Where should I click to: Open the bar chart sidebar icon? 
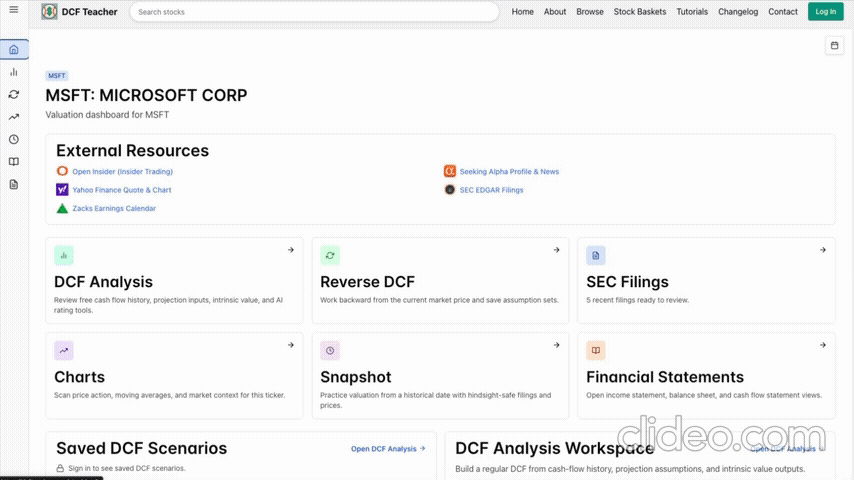(14, 72)
